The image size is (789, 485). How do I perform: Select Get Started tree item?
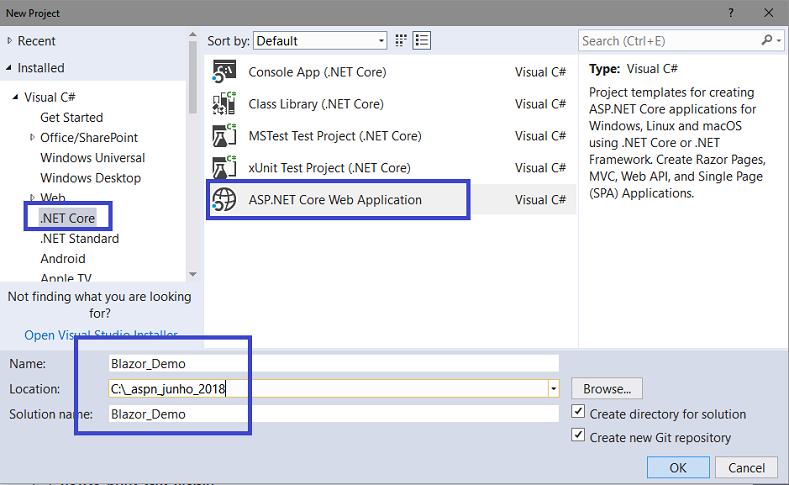[x=71, y=117]
